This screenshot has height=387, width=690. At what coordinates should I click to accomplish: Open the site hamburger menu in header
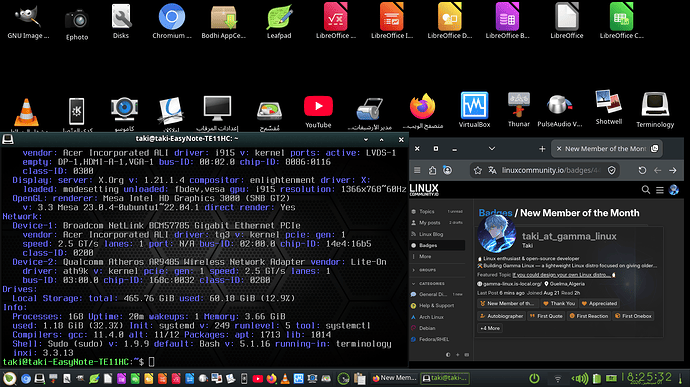click(x=660, y=190)
